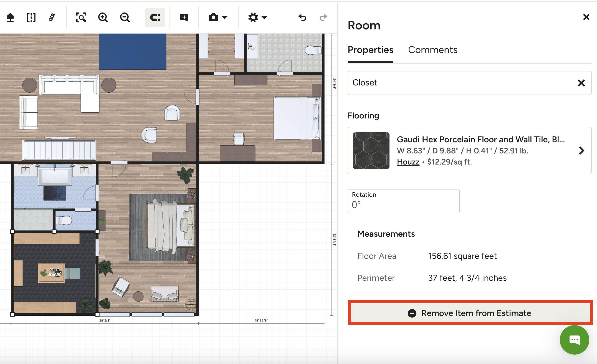Open the settings gear menu
The width and height of the screenshot is (597, 364).
click(253, 17)
